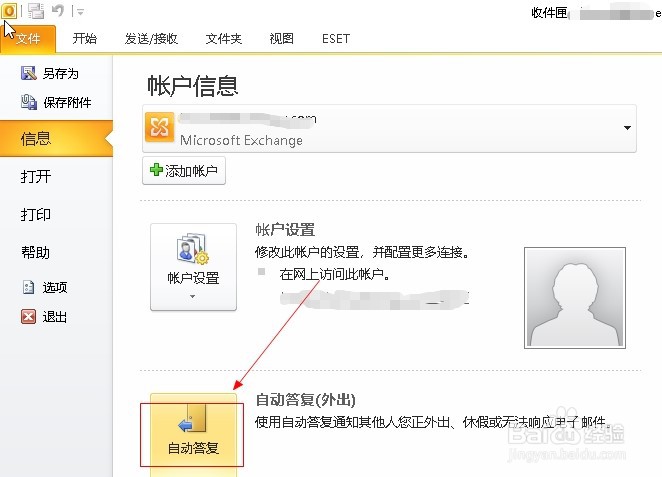662x477 pixels.
Task: Click the Microsoft Exchange account type text
Action: 241,140
